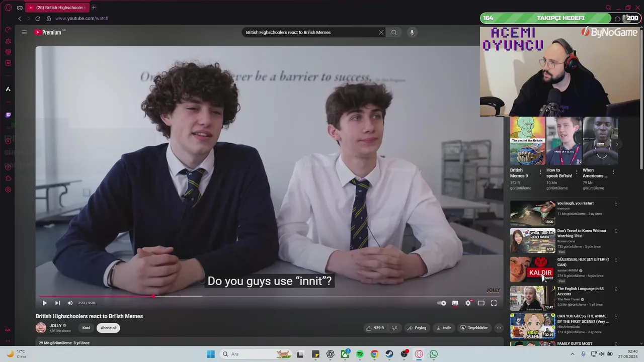View site info lock icon
The height and width of the screenshot is (362, 644).
pos(49,19)
